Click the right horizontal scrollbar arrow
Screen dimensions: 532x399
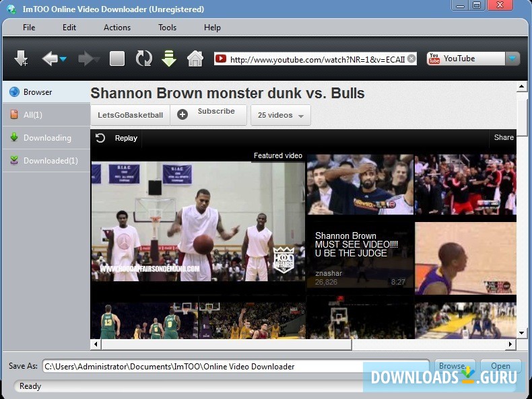point(510,344)
